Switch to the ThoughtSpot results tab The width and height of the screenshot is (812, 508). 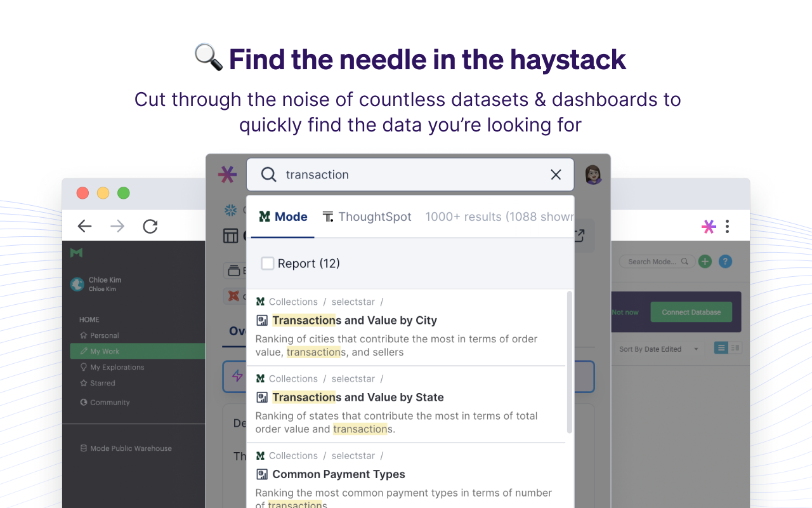click(x=367, y=217)
